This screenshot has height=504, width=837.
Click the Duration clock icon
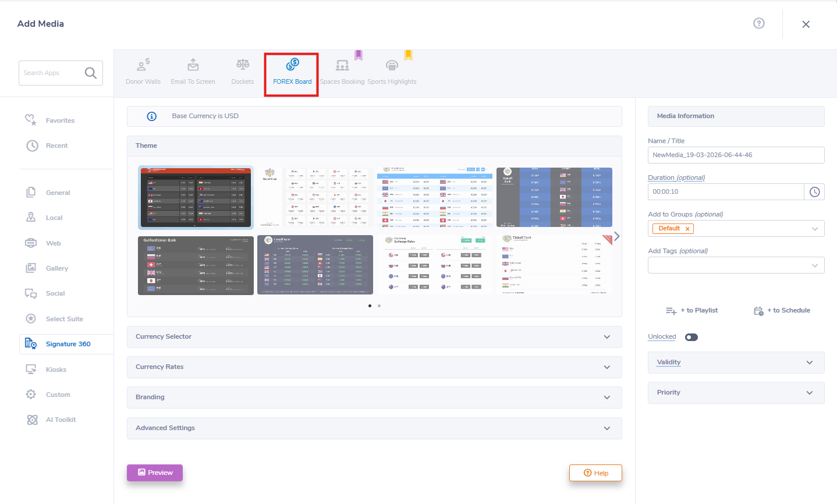coord(814,192)
